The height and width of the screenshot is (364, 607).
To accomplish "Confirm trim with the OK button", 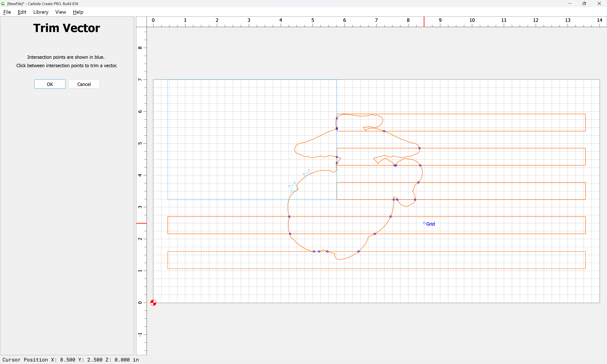I will coord(50,84).
